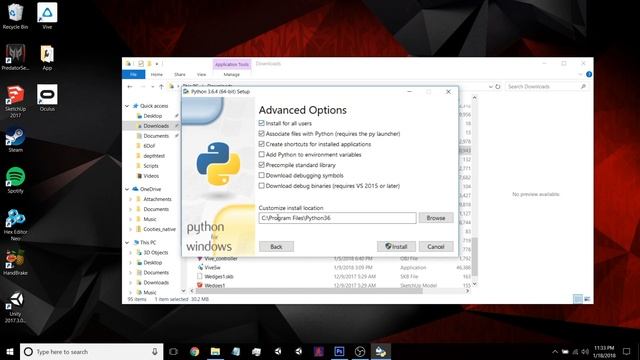This screenshot has height=360, width=640.
Task: Open OBS Studio from the taskbar
Action: point(360,351)
